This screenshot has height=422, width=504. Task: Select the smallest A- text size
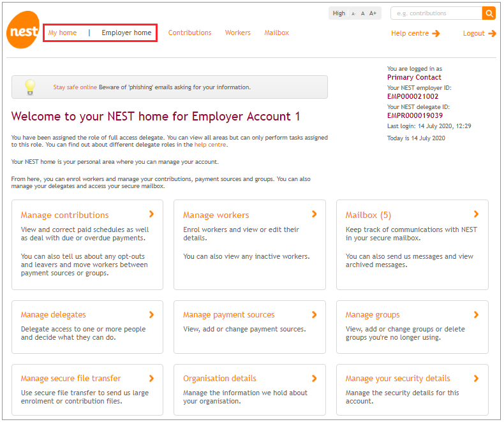(x=353, y=14)
